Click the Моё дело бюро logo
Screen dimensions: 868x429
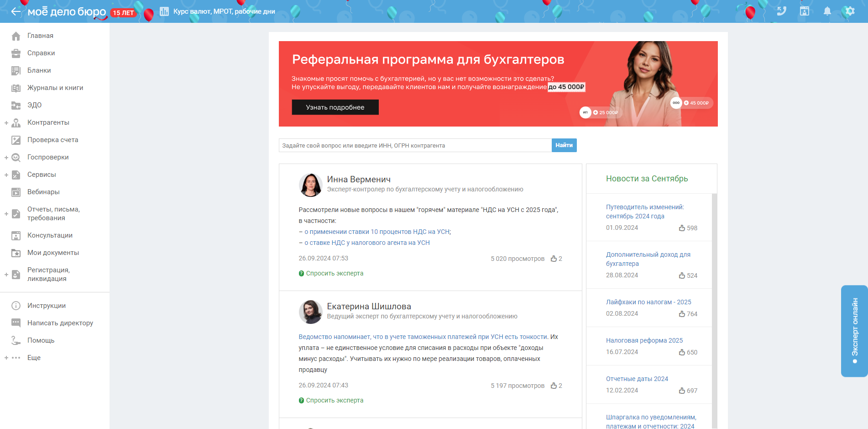[x=67, y=12]
